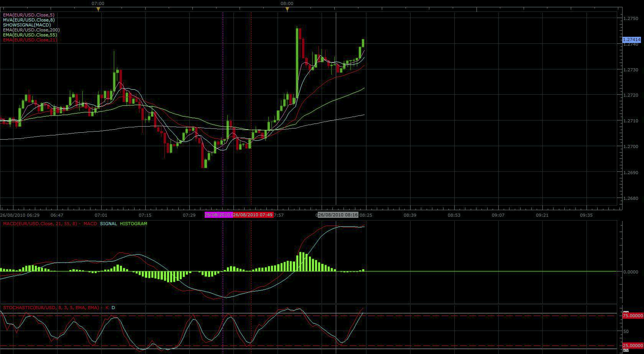Viewport: 644px width, 354px height.
Task: Click the 09:21 time axis label
Action: pyautogui.click(x=542, y=215)
